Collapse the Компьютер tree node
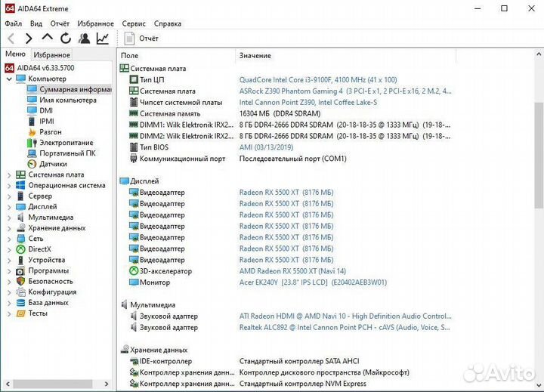Image resolution: width=544 pixels, height=392 pixels. pyautogui.click(x=9, y=79)
